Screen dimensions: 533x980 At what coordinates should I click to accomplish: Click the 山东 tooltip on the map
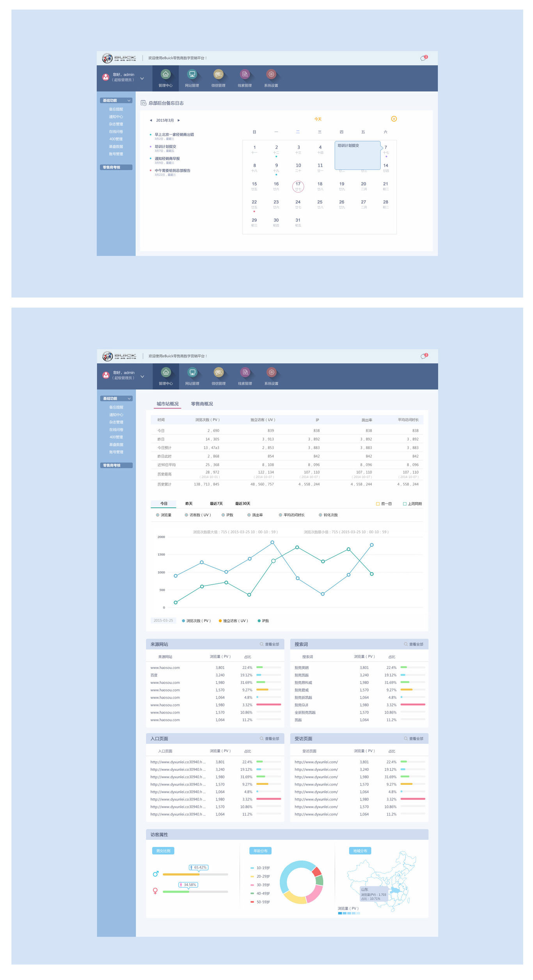tap(374, 894)
